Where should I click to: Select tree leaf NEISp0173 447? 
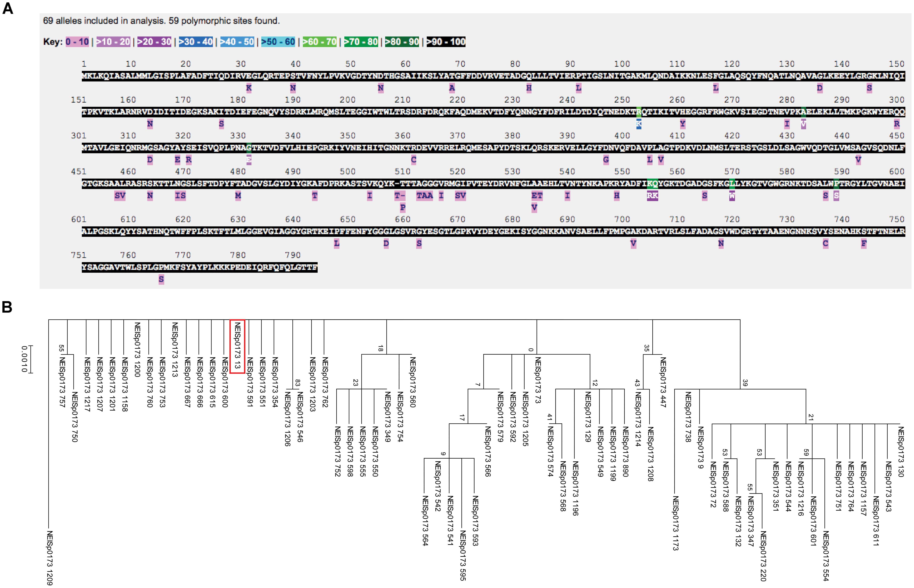(x=663, y=382)
